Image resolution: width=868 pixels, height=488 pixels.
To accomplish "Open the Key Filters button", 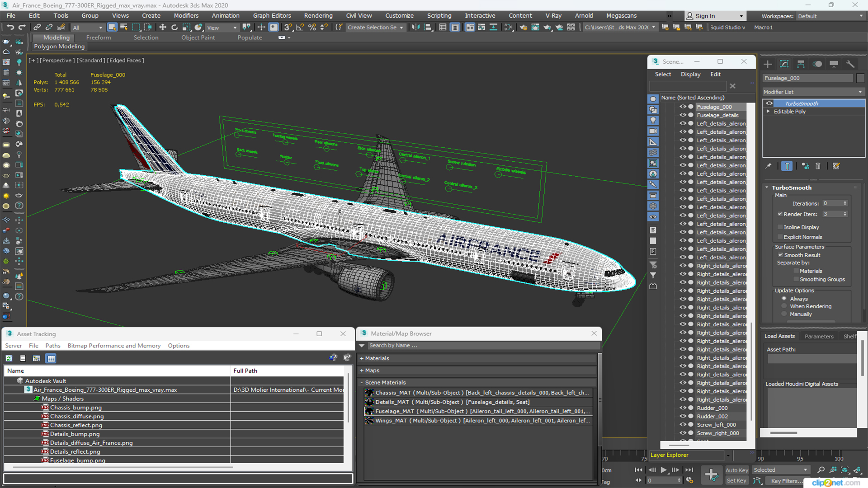I will (x=787, y=481).
